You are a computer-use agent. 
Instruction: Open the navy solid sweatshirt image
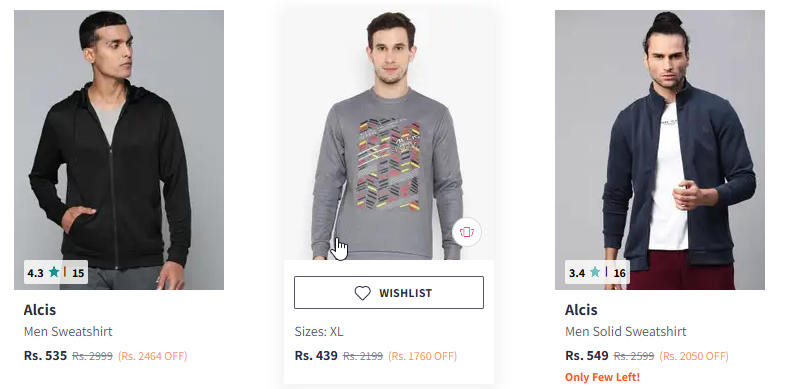pos(660,150)
